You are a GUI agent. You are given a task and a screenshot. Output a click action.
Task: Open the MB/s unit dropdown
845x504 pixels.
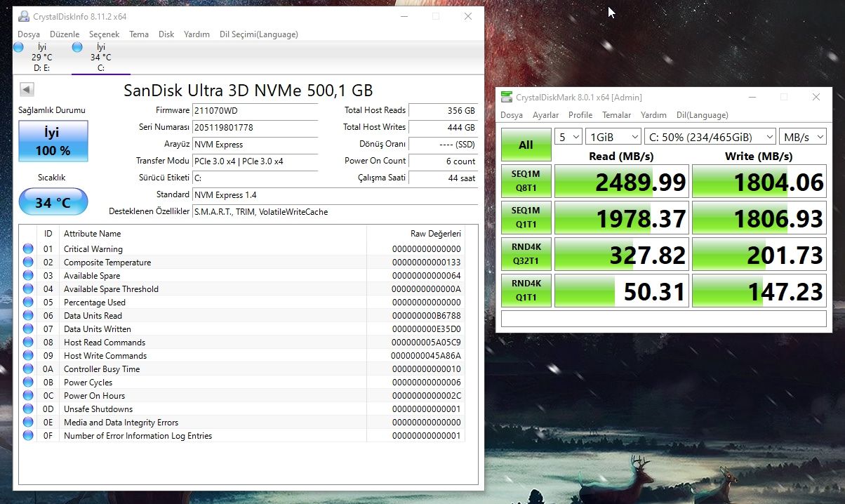(803, 137)
